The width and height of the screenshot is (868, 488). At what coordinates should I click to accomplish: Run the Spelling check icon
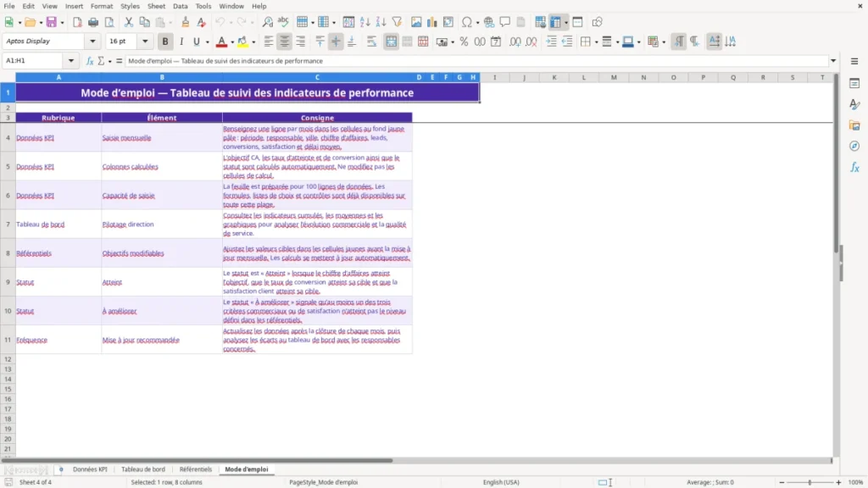coord(283,22)
